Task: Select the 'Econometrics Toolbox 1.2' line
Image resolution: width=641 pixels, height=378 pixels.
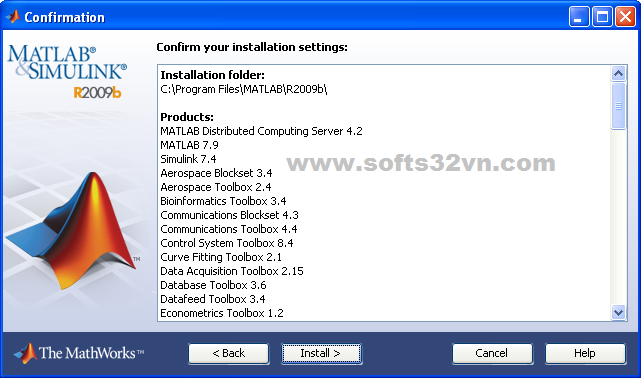Action: (x=222, y=313)
